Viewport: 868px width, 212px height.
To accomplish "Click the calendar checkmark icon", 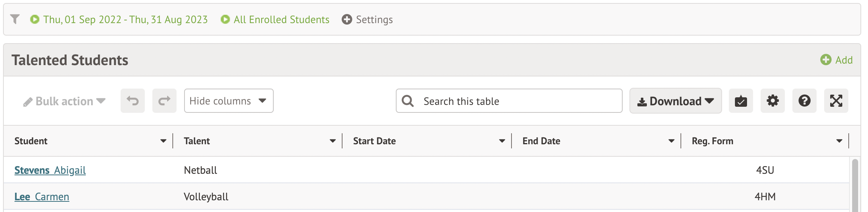I will point(741,101).
